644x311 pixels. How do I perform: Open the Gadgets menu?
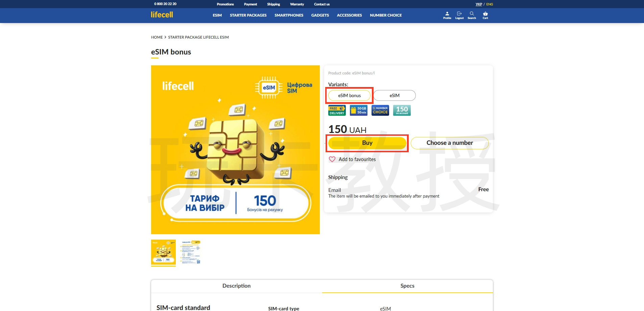[x=320, y=15]
